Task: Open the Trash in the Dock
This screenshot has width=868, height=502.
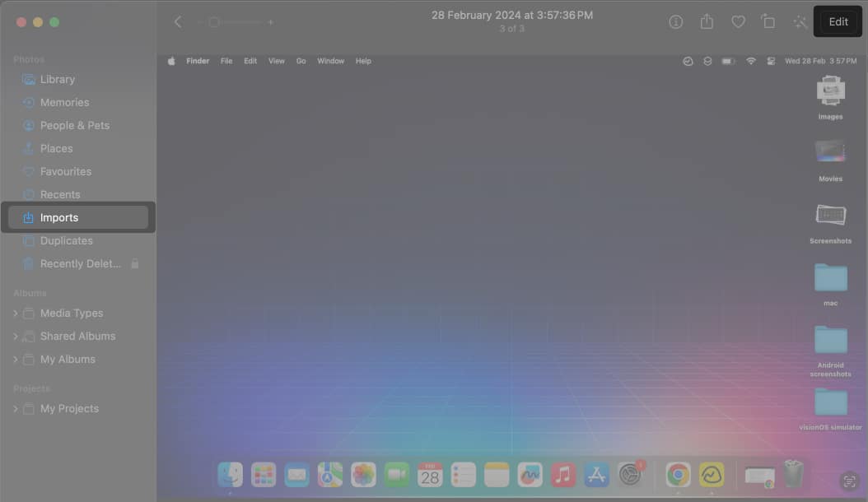Action: tap(793, 474)
